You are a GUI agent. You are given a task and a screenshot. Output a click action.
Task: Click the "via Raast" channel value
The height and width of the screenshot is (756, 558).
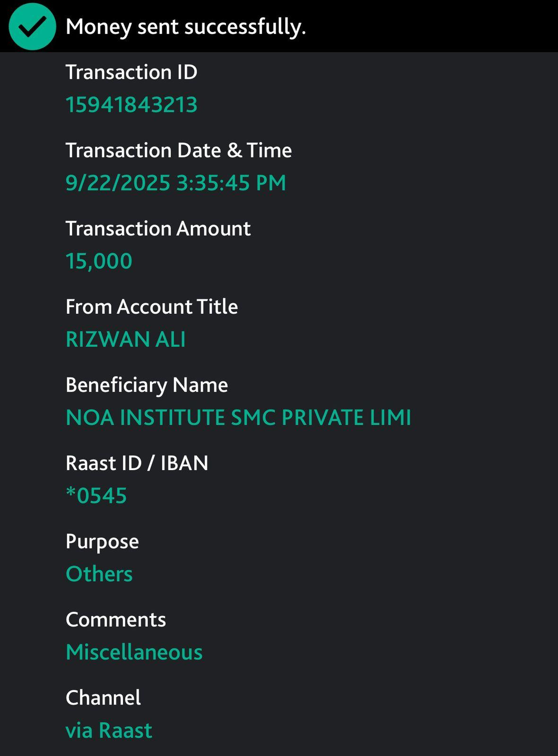pos(109,730)
